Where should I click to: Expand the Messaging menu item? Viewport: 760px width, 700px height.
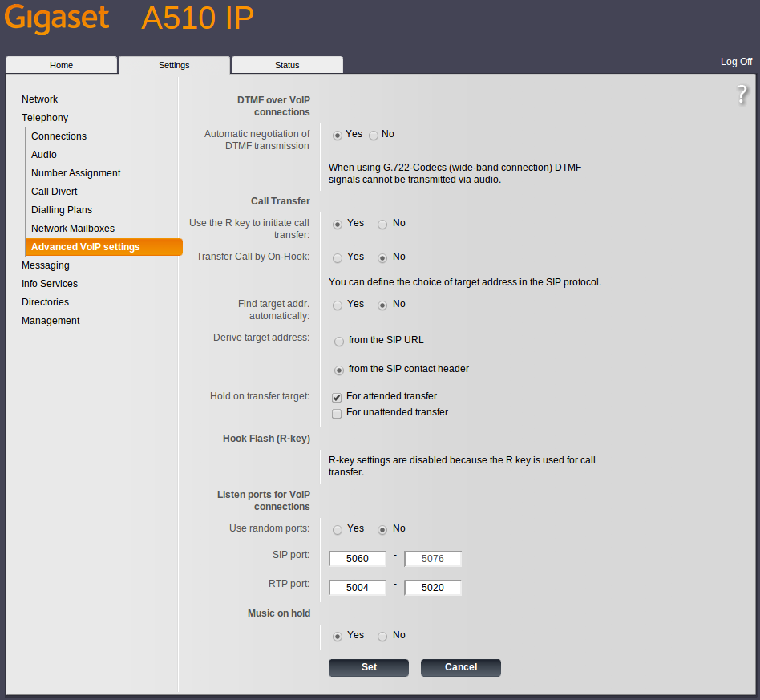click(x=46, y=265)
